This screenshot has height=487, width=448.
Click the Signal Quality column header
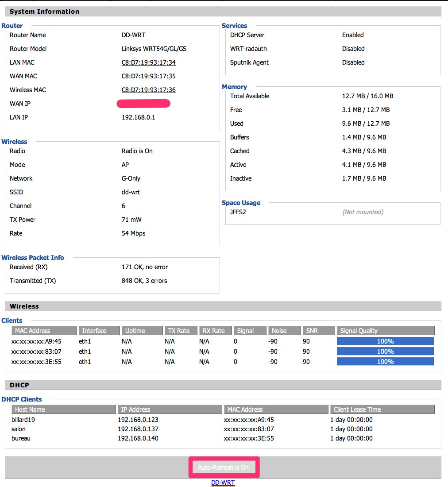click(386, 330)
